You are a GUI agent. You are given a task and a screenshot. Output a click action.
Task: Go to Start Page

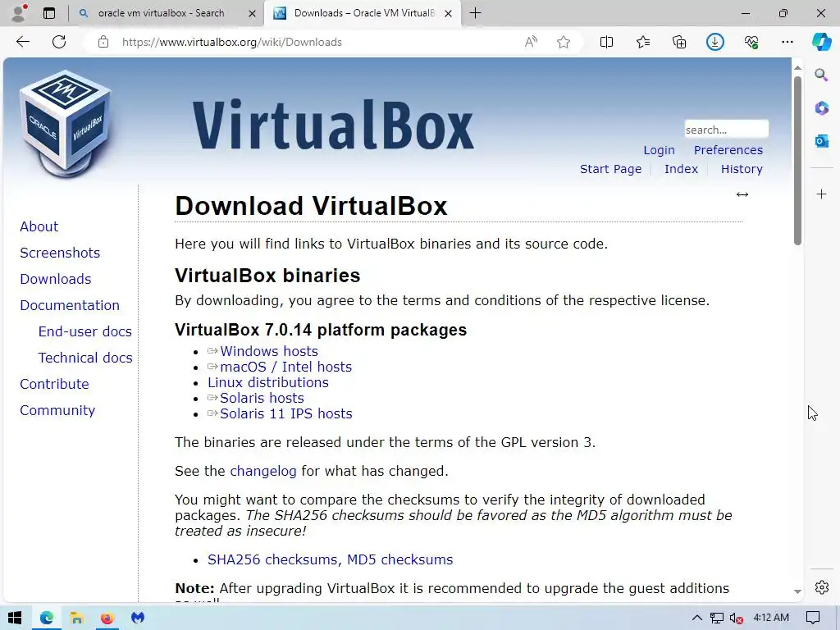610,169
